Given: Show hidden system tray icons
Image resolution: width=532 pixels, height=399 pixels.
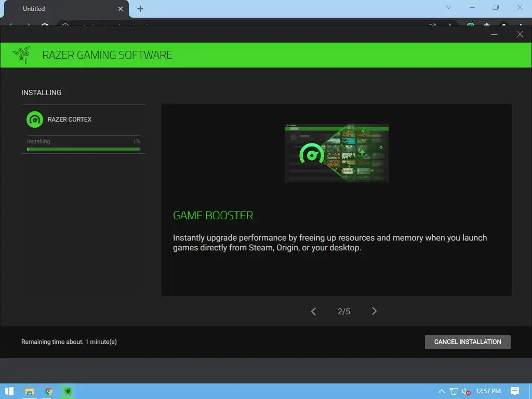Looking at the screenshot, I should 442,391.
